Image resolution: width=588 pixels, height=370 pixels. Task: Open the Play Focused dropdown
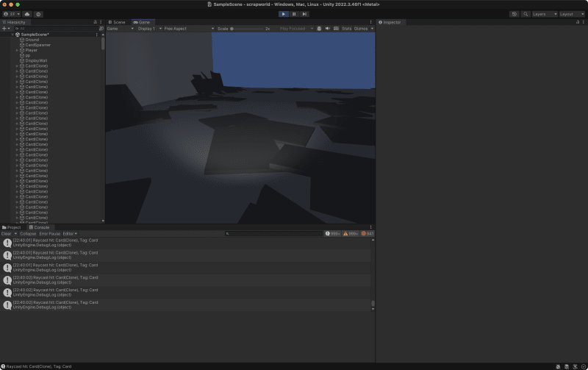(296, 29)
